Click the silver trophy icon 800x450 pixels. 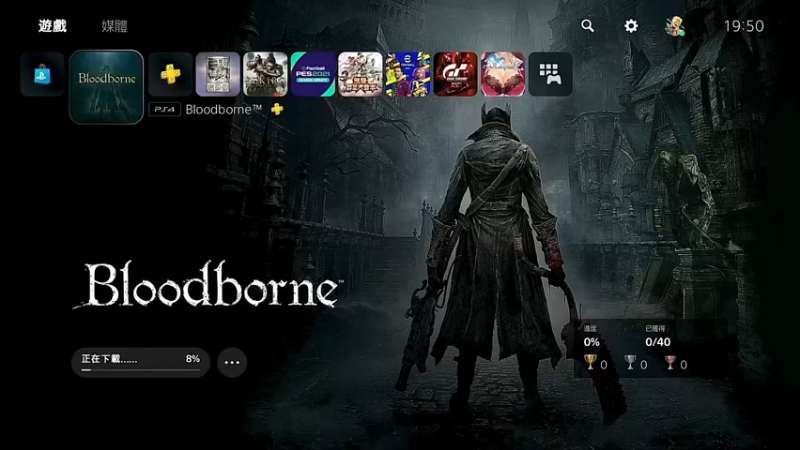click(631, 363)
